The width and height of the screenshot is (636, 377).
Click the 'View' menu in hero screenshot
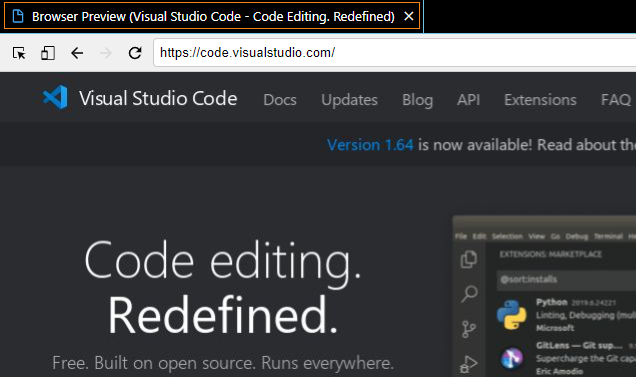point(537,236)
